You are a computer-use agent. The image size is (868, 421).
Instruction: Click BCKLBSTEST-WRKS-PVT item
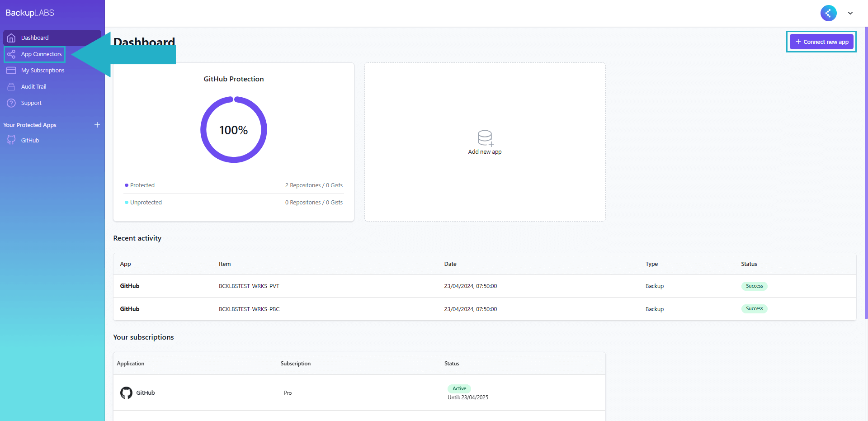click(249, 286)
